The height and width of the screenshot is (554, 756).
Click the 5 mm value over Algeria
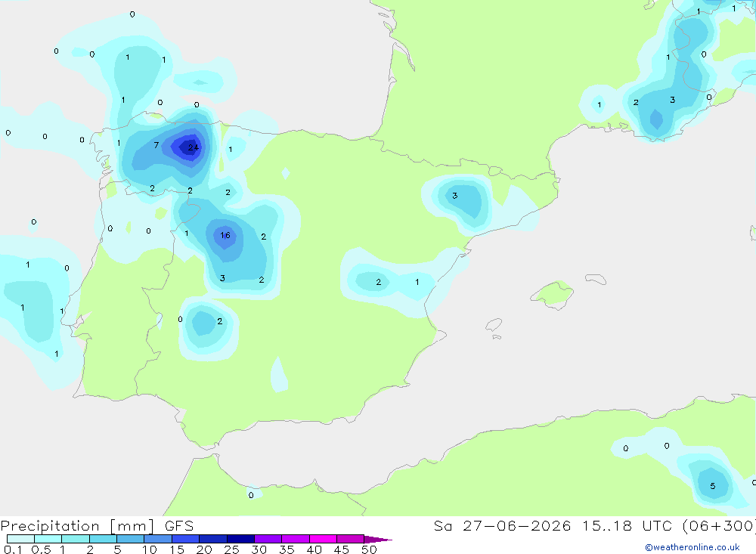coord(713,486)
